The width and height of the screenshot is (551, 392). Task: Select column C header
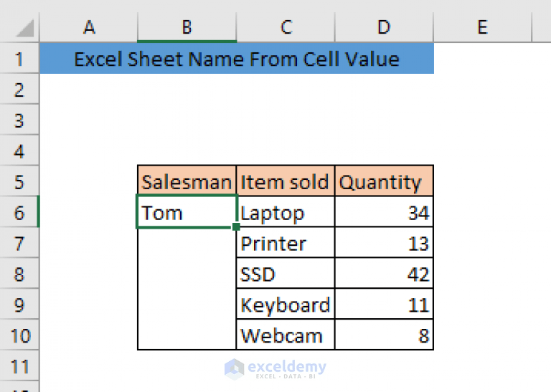(x=286, y=27)
